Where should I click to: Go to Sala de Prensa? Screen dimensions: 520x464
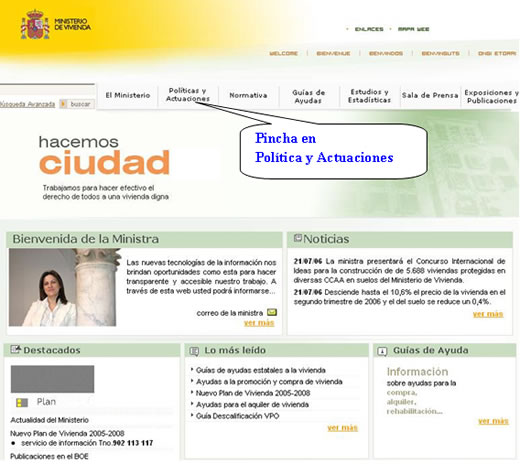(430, 95)
